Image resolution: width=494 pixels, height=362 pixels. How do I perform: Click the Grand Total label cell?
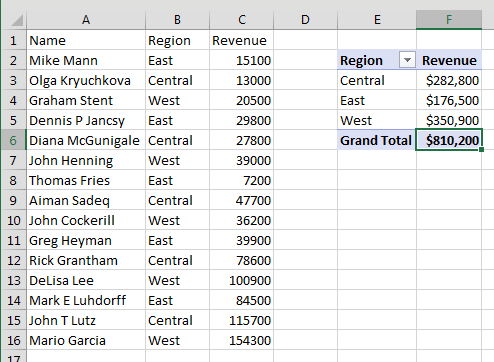(x=377, y=140)
